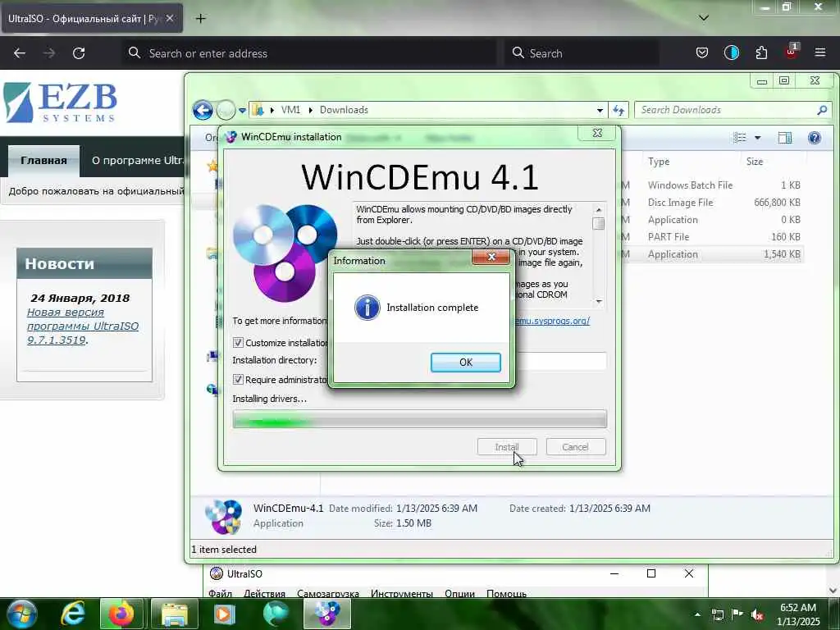840x630 pixels.
Task: Expand the Explorer address bar dropdown
Action: tap(600, 111)
